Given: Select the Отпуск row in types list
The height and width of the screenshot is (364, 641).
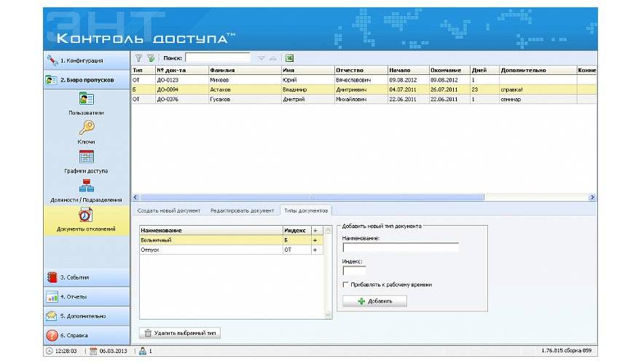Looking at the screenshot, I should 210,250.
